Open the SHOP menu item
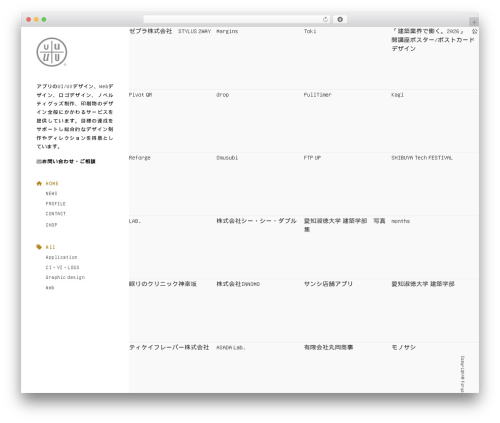Screen dimensions: 500x423 [51, 225]
